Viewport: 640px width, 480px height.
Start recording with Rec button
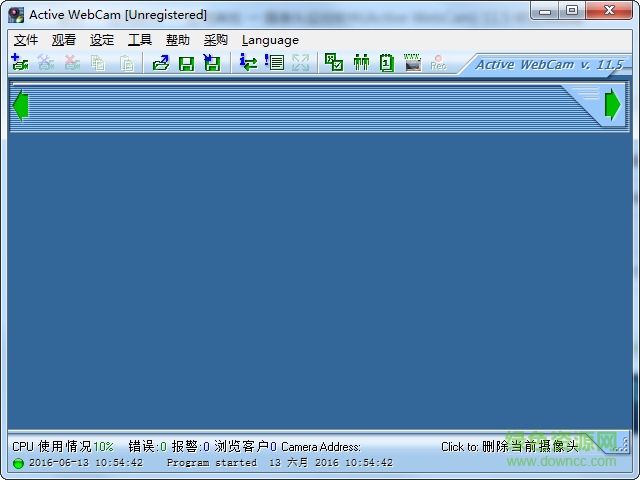tap(438, 63)
